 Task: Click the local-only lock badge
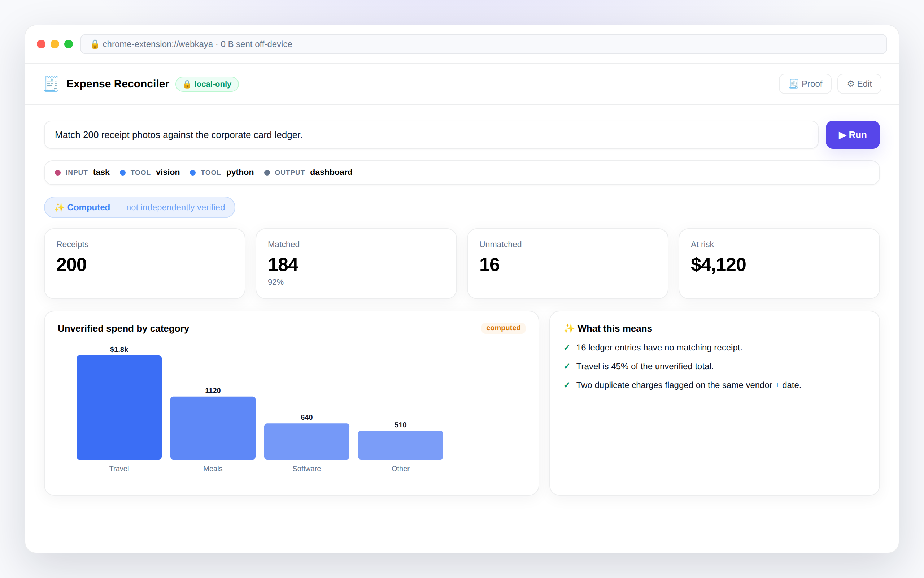(207, 84)
